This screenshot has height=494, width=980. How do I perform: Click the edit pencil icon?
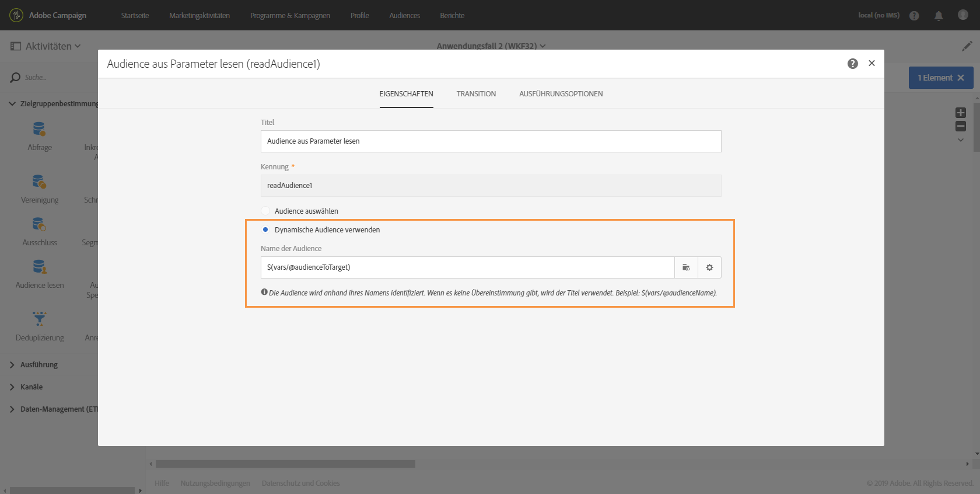tap(967, 46)
